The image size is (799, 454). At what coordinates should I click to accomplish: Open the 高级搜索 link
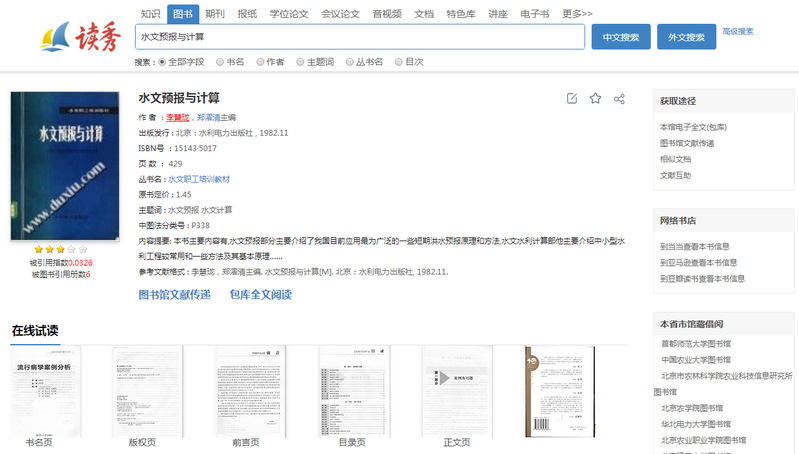click(738, 32)
